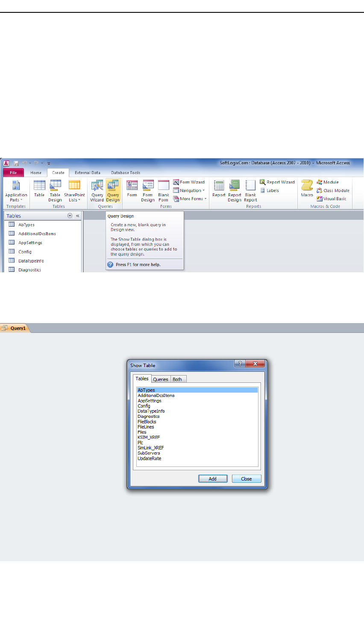
Task: Launch the Query Wizard
Action: pyautogui.click(x=97, y=191)
